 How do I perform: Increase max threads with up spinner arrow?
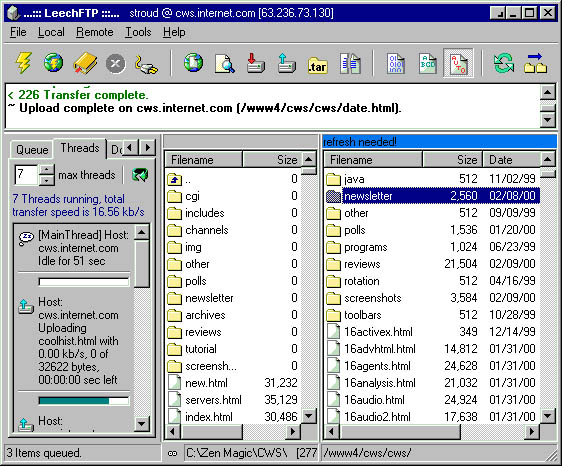[47, 170]
